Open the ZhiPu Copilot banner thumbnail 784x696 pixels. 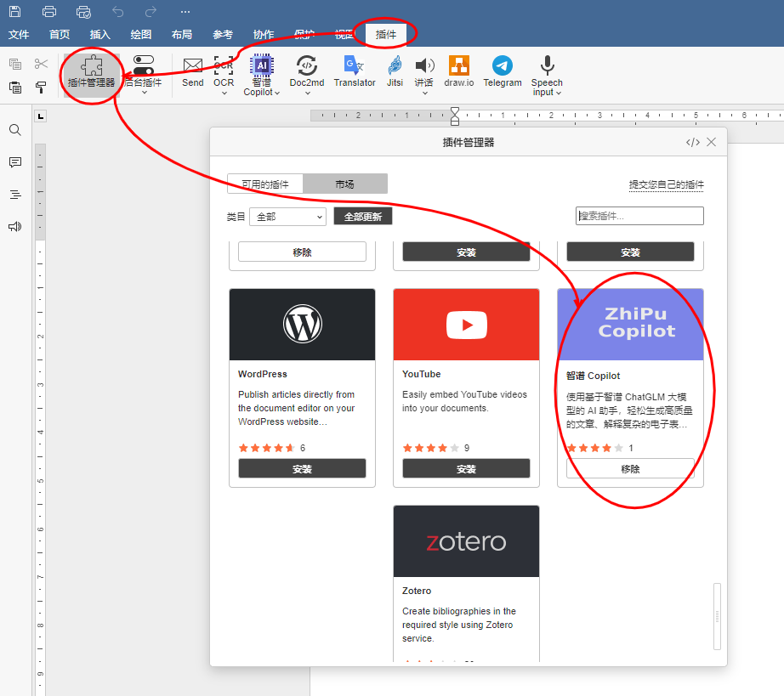630,325
